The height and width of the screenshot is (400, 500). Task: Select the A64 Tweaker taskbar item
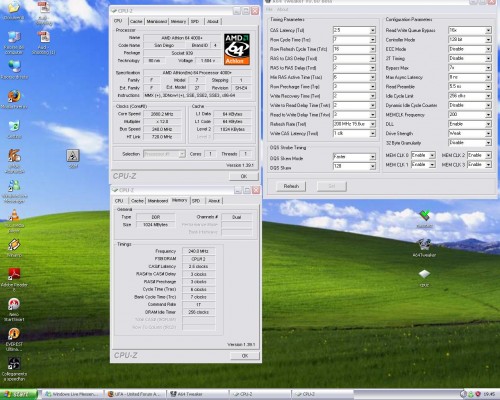[x=198, y=394]
